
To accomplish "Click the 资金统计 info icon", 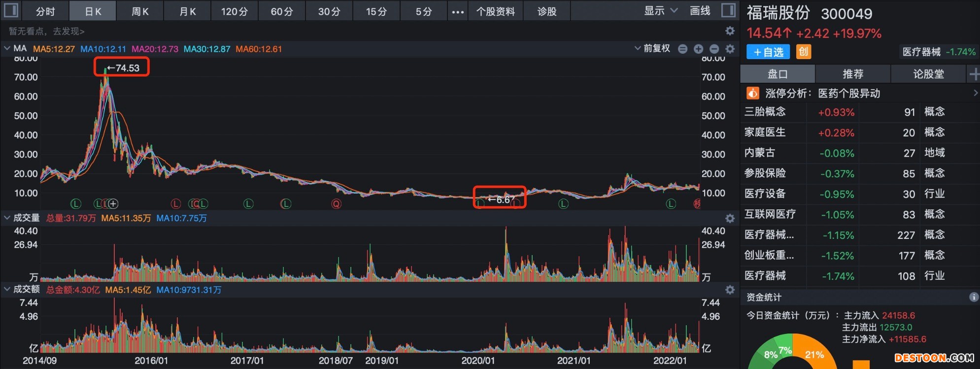I will (974, 297).
